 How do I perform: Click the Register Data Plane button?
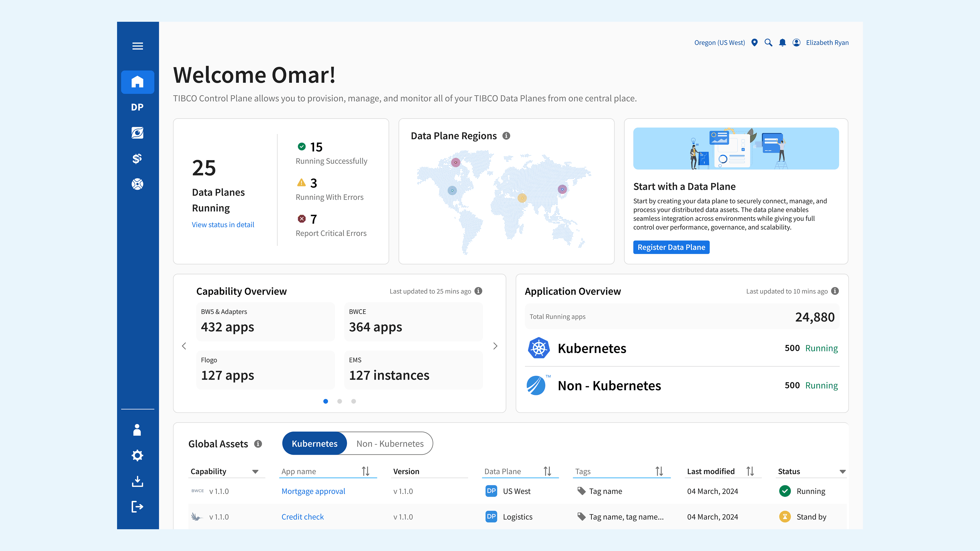(671, 247)
